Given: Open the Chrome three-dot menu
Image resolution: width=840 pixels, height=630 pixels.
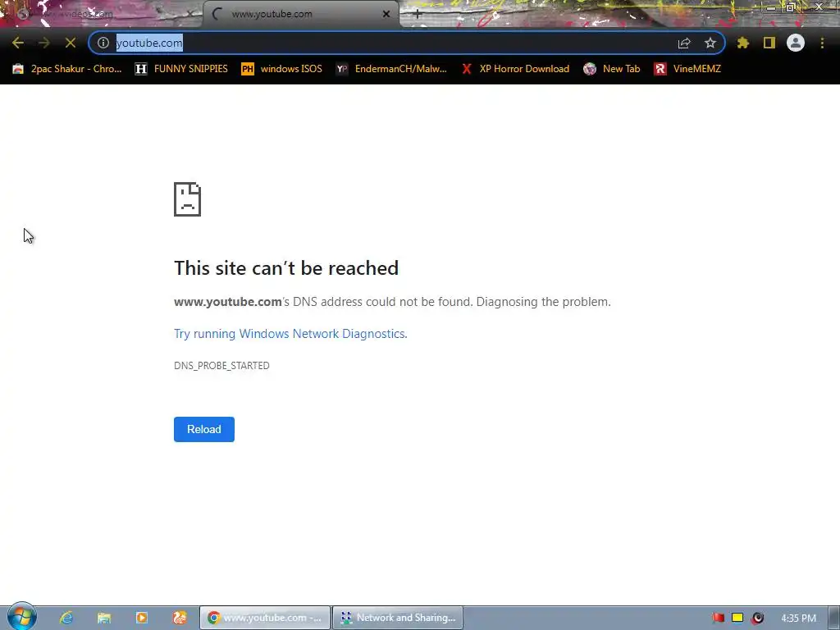Looking at the screenshot, I should (x=822, y=43).
